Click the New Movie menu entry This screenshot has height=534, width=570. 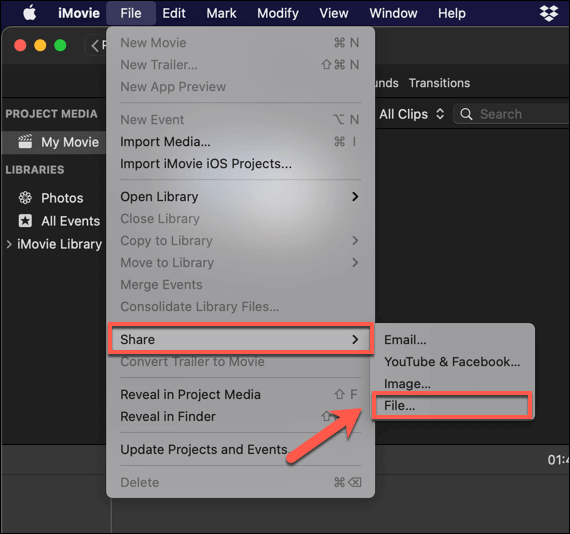pyautogui.click(x=240, y=43)
